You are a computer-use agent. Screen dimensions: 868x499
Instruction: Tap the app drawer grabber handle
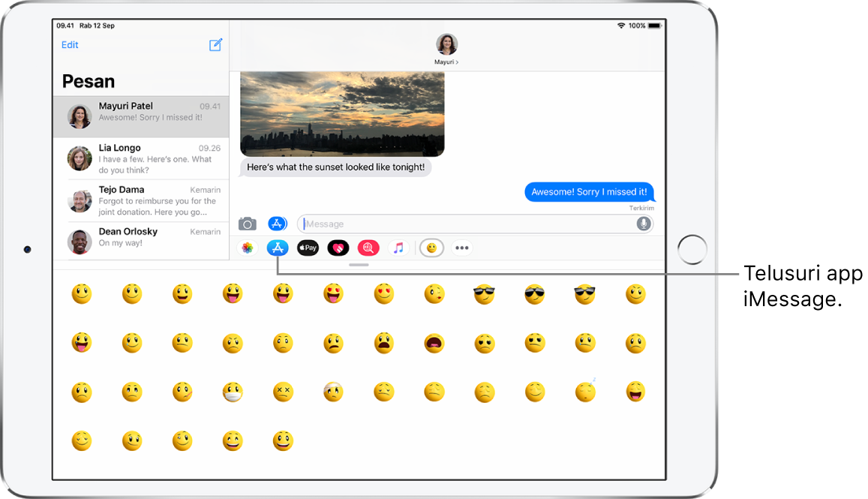click(x=359, y=265)
